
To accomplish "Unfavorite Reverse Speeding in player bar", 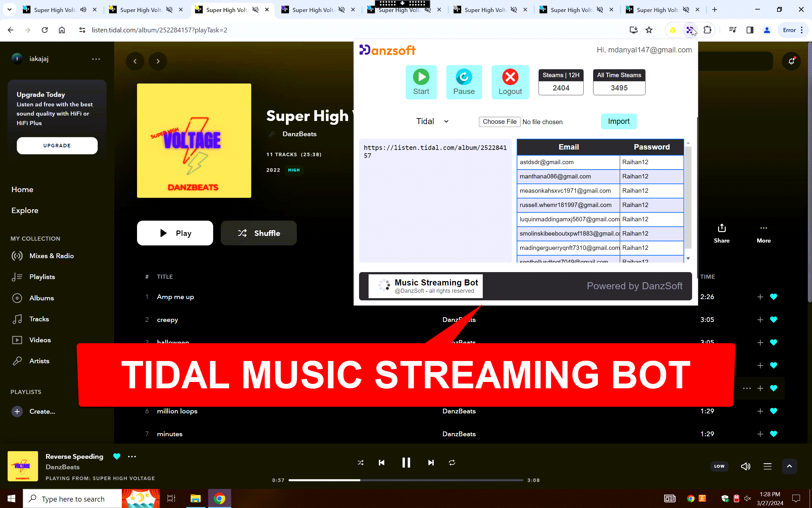I will coord(116,456).
